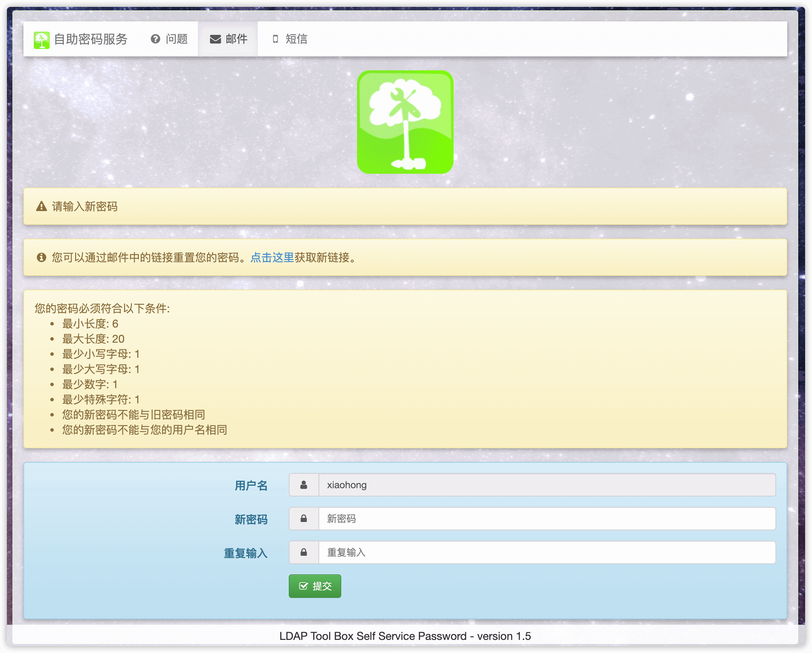Image resolution: width=812 pixels, height=653 pixels.
Task: Click the question mark icon beside 问题
Action: click(x=155, y=39)
